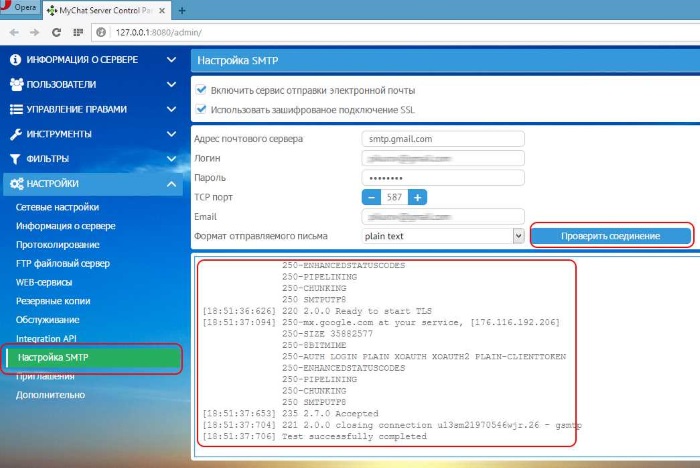700x468 pixels.
Task: Open letter format plain text dropdown
Action: pyautogui.click(x=443, y=236)
